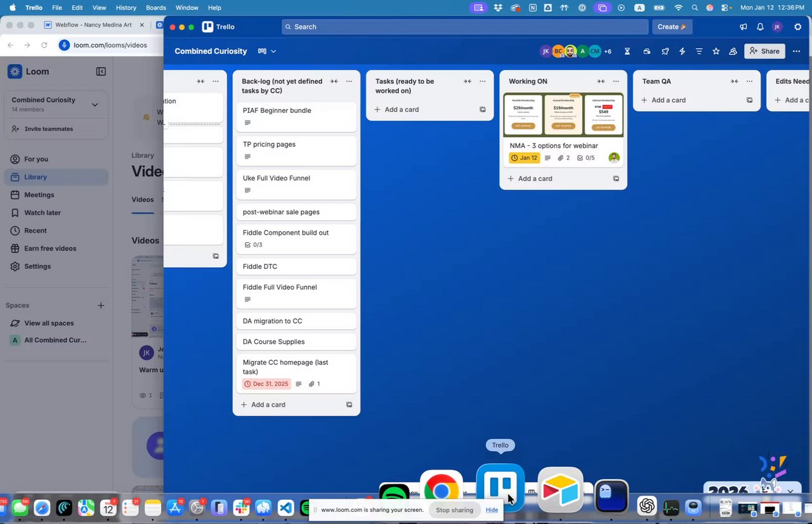Add a card to the Back-log list
Image resolution: width=812 pixels, height=524 pixels.
tap(289, 405)
